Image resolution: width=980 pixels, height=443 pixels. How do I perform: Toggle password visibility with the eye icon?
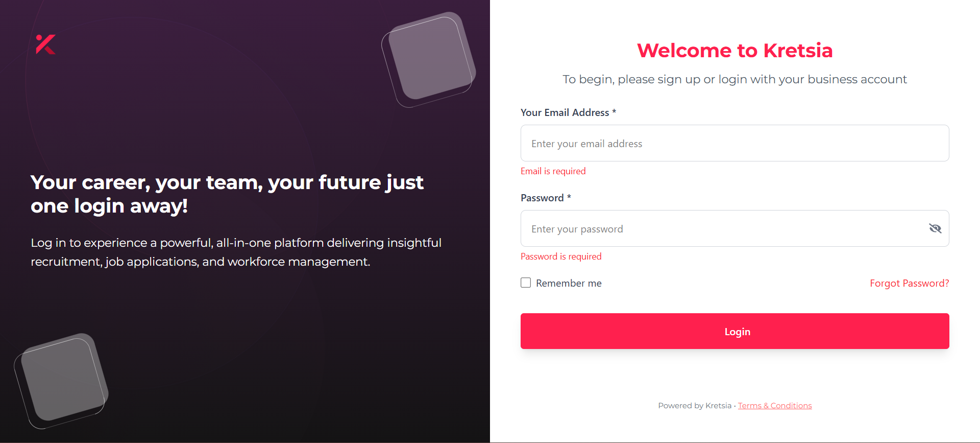935,228
